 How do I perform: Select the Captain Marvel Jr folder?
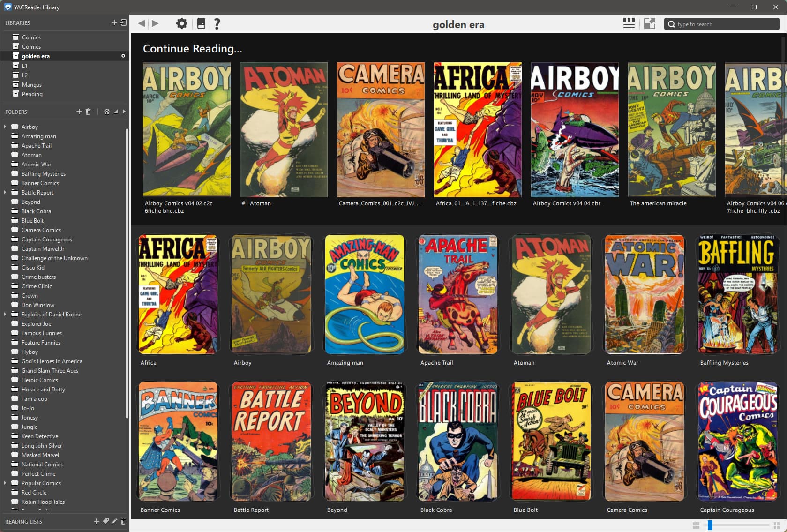(43, 249)
